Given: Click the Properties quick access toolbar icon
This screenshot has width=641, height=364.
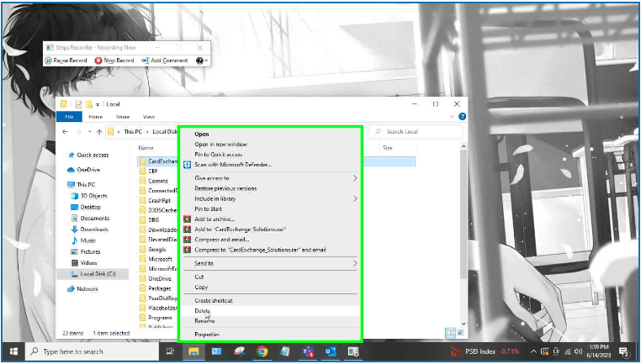Looking at the screenshot, I should click(x=78, y=104).
